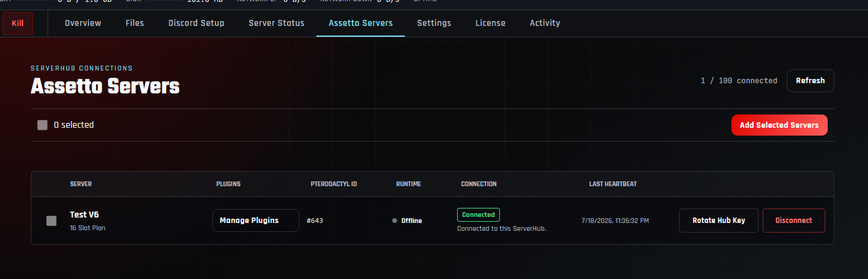Click Rotate Hub Key button
The image size is (868, 279).
[719, 221]
